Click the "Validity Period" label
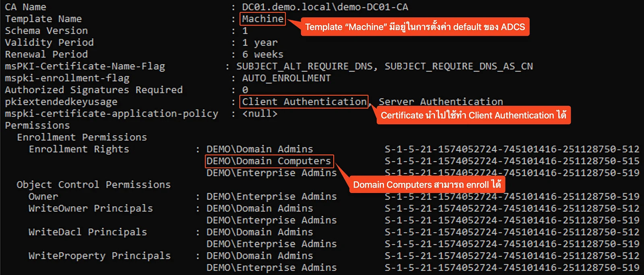The image size is (644, 275). click(49, 43)
